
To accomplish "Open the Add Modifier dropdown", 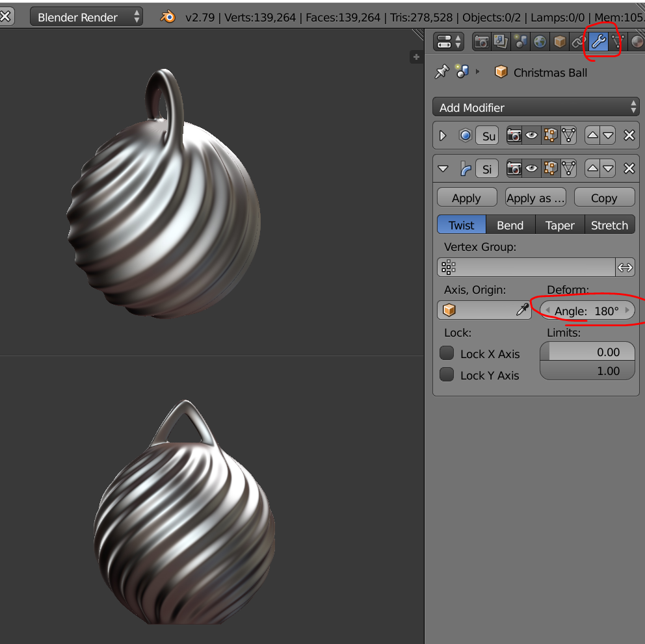I will point(536,107).
